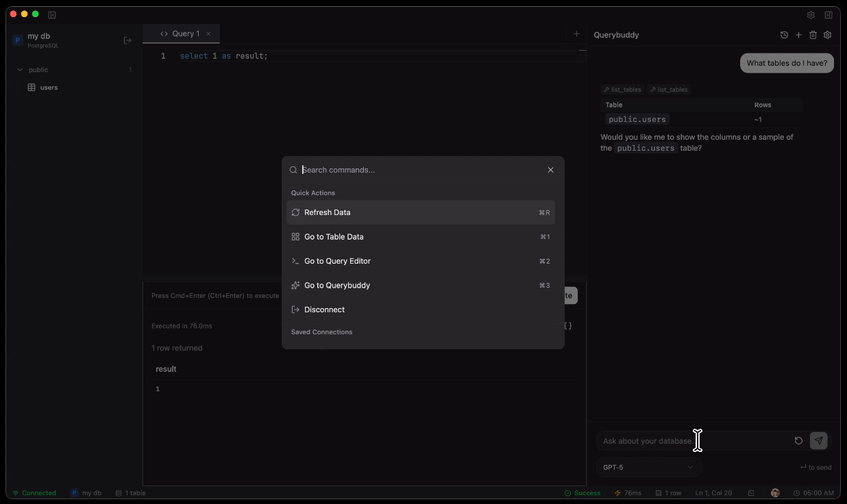Click the 1 table status entry

(x=131, y=493)
